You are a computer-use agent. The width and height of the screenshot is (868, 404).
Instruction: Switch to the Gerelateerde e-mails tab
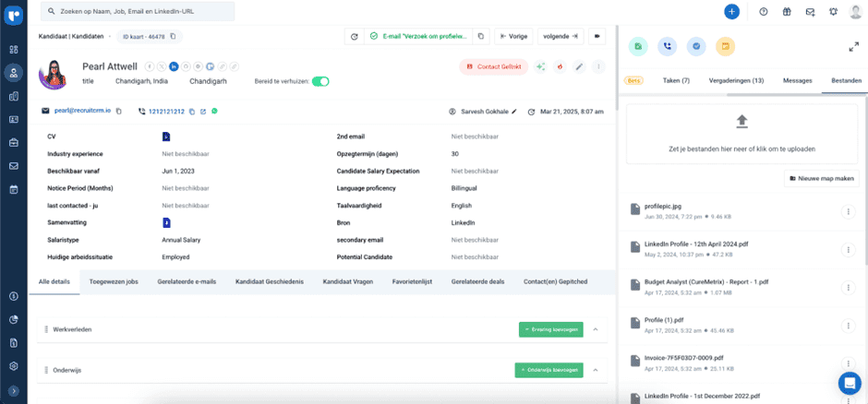point(187,282)
